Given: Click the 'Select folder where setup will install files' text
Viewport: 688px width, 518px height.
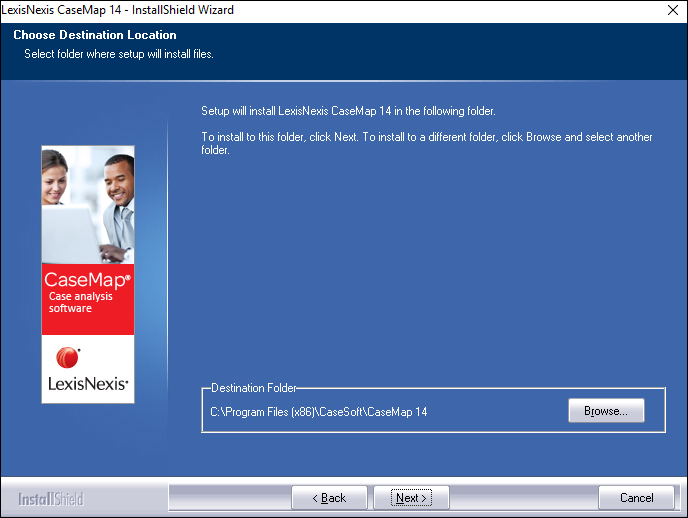Looking at the screenshot, I should pos(119,54).
